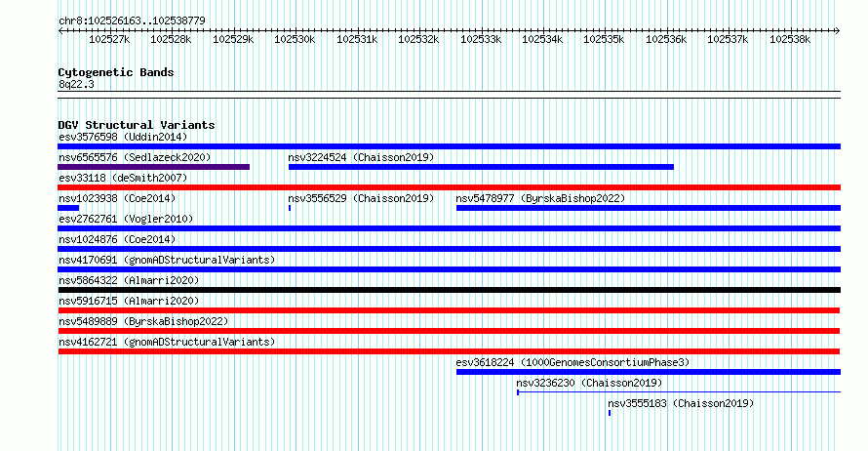Select the red nsv5489889 variant bar
868x451 pixels.
point(449,331)
